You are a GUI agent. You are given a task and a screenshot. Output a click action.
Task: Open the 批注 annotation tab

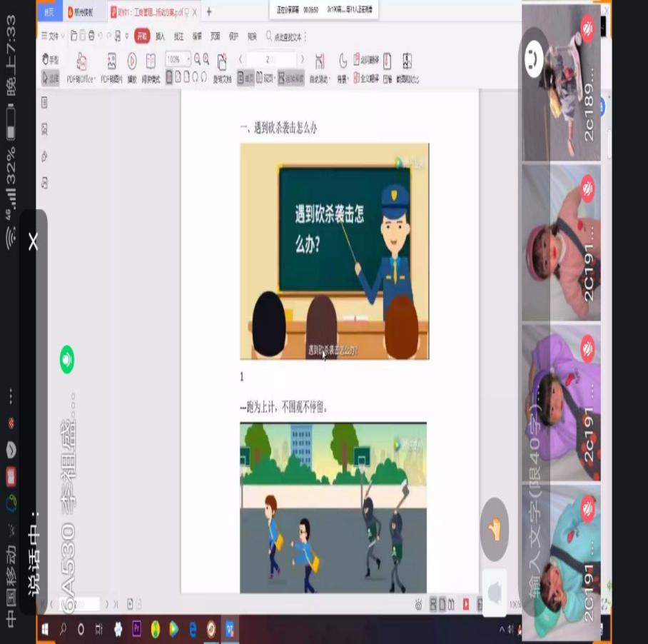[x=179, y=36]
